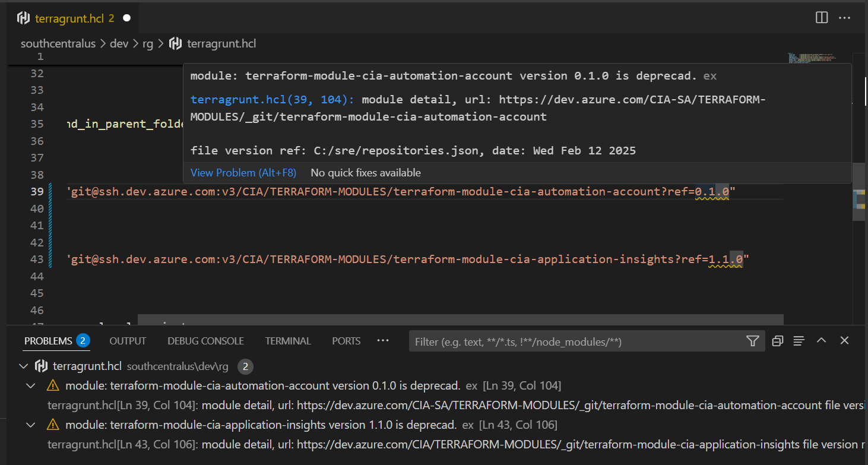This screenshot has width=868, height=465.
Task: Click line number 39 in the gutter
Action: [x=37, y=191]
